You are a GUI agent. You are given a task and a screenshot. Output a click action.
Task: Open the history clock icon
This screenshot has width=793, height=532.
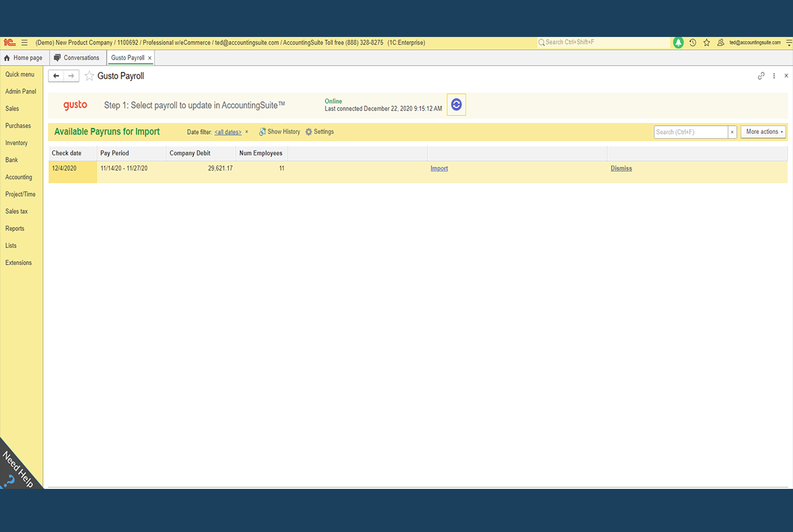coord(693,42)
